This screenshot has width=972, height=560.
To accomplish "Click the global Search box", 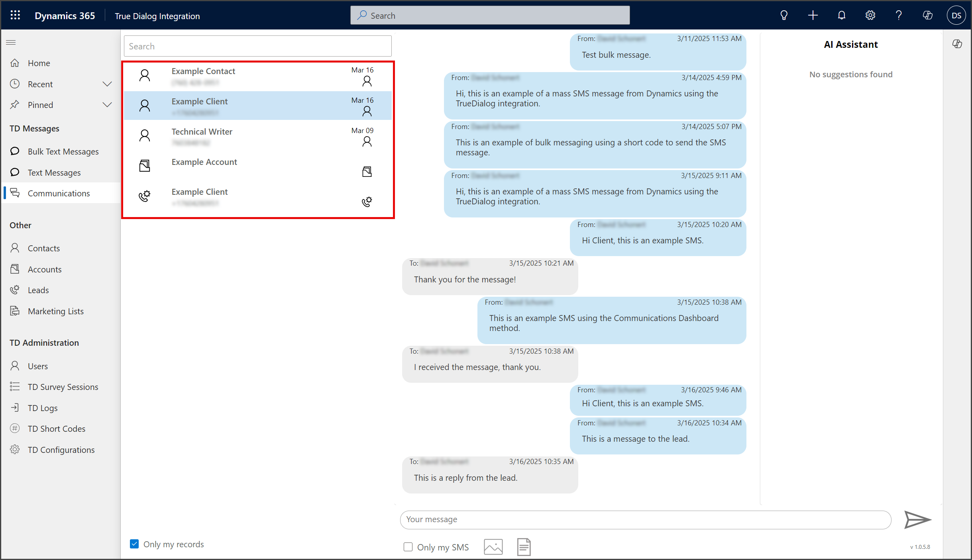I will (x=490, y=15).
